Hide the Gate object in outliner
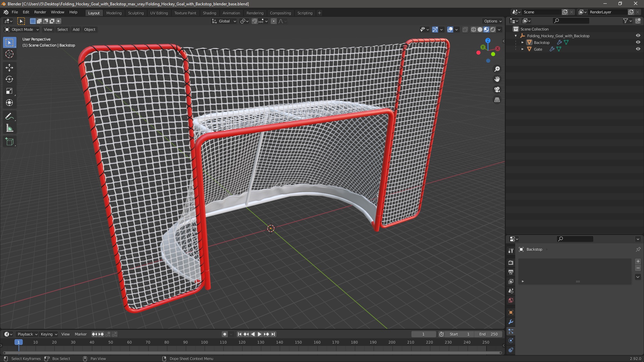644x362 pixels. pos(638,49)
